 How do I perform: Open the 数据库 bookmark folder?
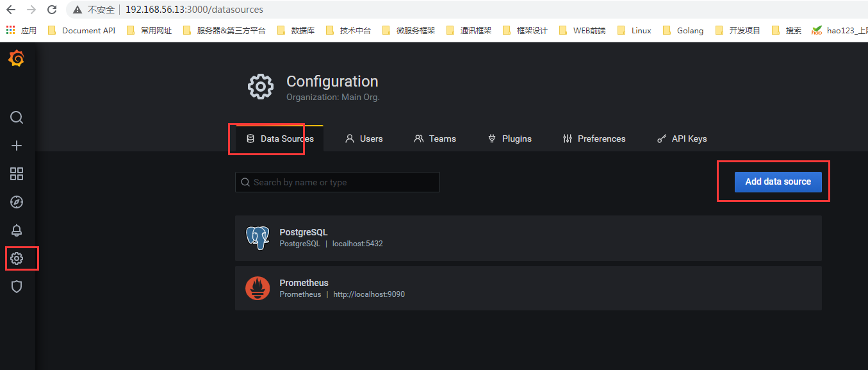(x=296, y=30)
